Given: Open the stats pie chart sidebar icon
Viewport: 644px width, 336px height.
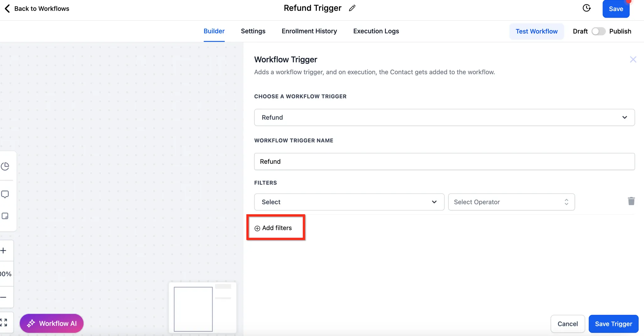Looking at the screenshot, I should tap(5, 166).
